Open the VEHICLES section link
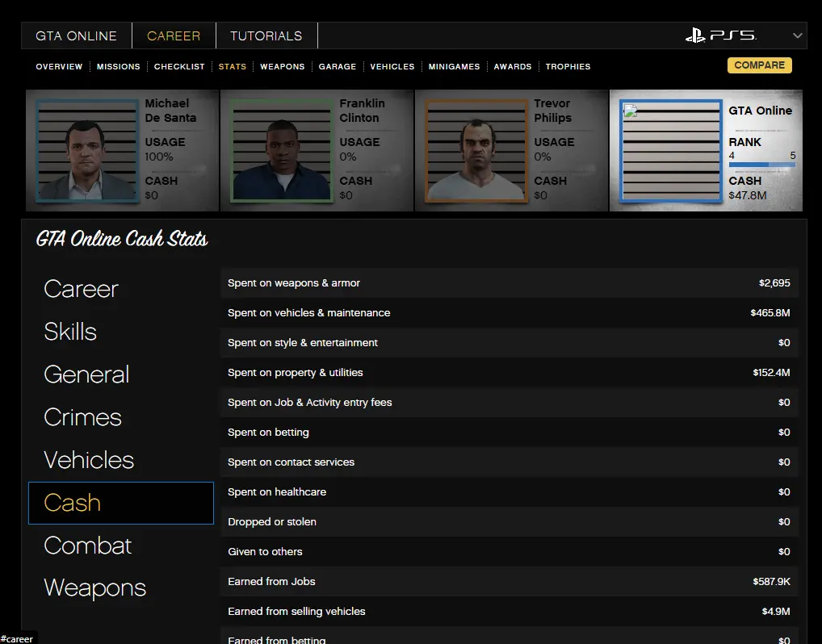 (392, 66)
